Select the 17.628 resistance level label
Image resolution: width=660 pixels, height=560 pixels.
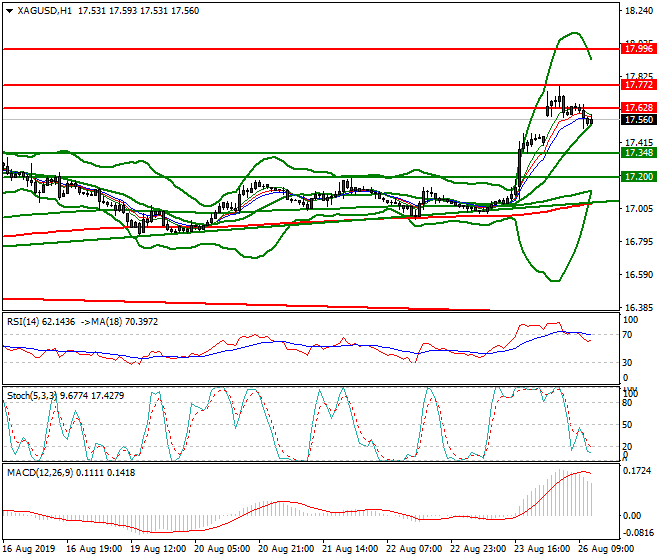coord(639,108)
